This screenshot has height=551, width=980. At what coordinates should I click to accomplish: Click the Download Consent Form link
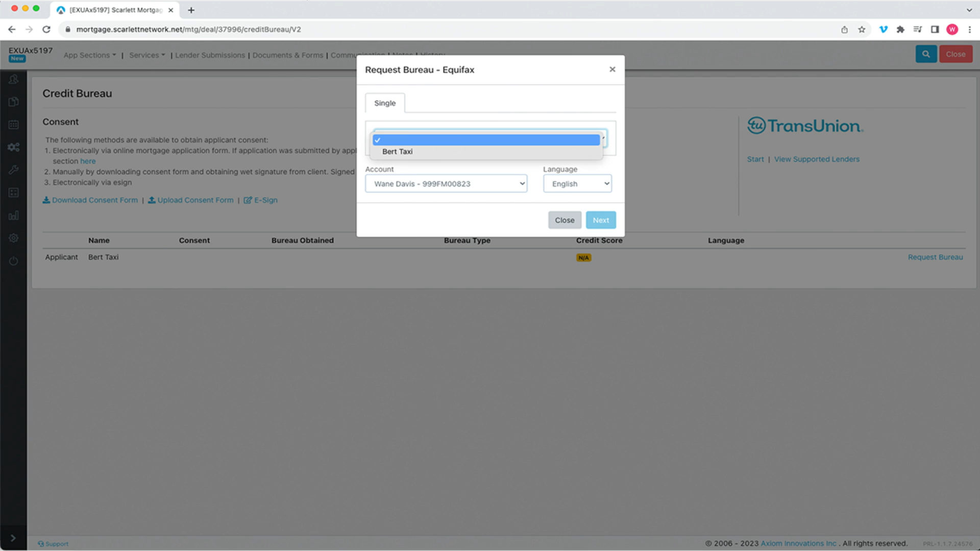click(90, 200)
